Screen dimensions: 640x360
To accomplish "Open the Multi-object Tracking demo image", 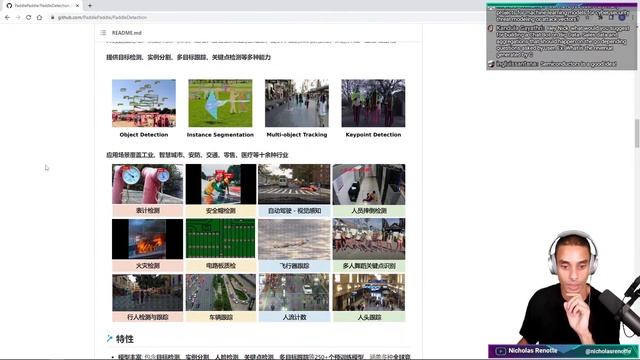I will [x=297, y=103].
